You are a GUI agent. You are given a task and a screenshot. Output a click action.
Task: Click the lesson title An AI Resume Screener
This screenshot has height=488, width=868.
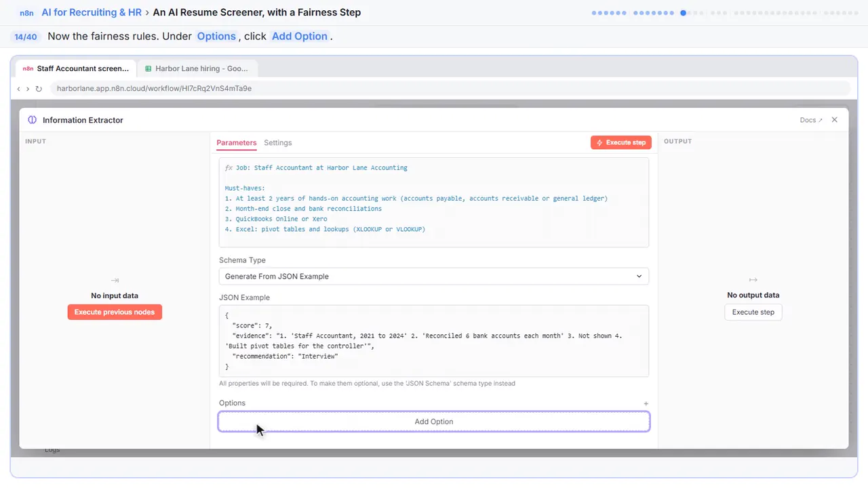click(257, 12)
